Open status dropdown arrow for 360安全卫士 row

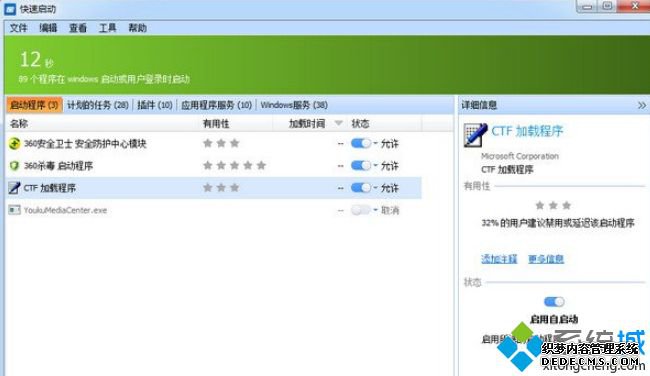tap(376, 143)
